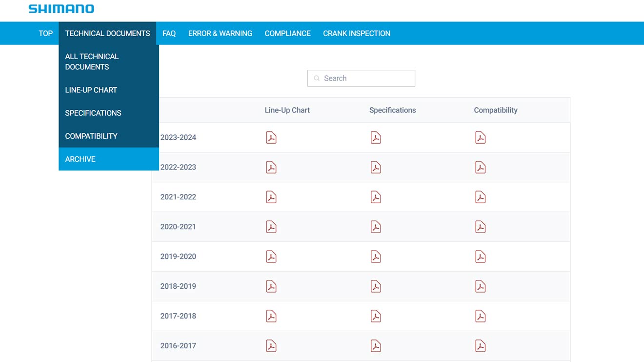Expand the Technical Documents menu

point(107,33)
